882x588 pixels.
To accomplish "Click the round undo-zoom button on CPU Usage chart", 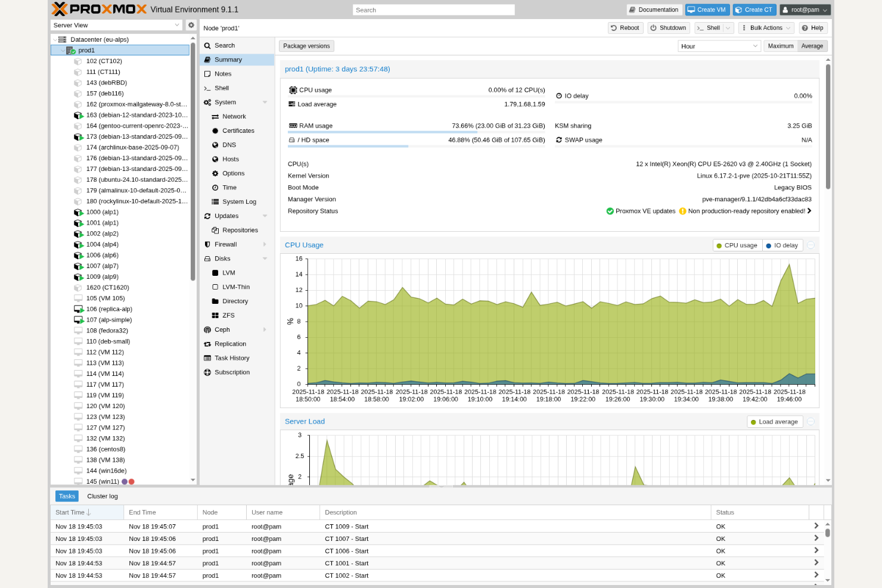I will [810, 245].
